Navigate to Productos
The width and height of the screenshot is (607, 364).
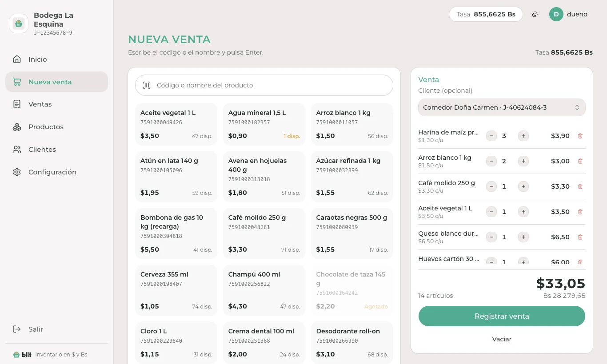(x=56, y=127)
